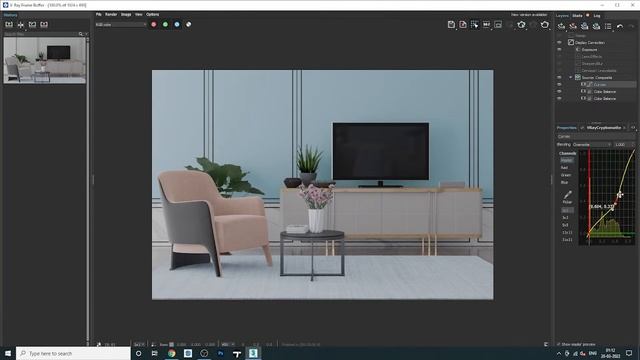The width and height of the screenshot is (640, 360).
Task: Switch to the Stats tab
Action: point(577,16)
